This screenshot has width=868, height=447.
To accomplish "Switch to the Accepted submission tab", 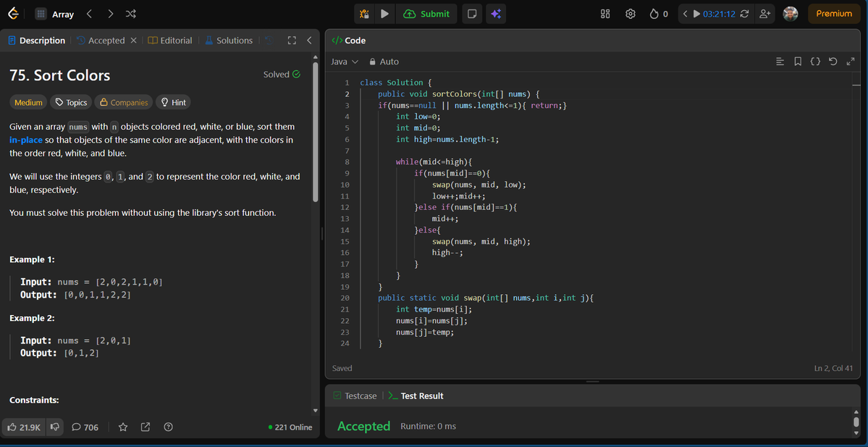I will click(x=101, y=41).
